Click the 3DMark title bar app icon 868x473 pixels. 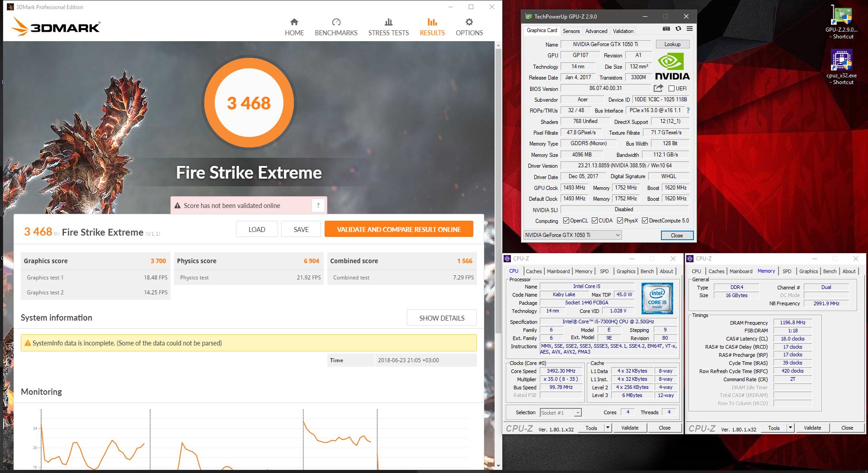10,7
